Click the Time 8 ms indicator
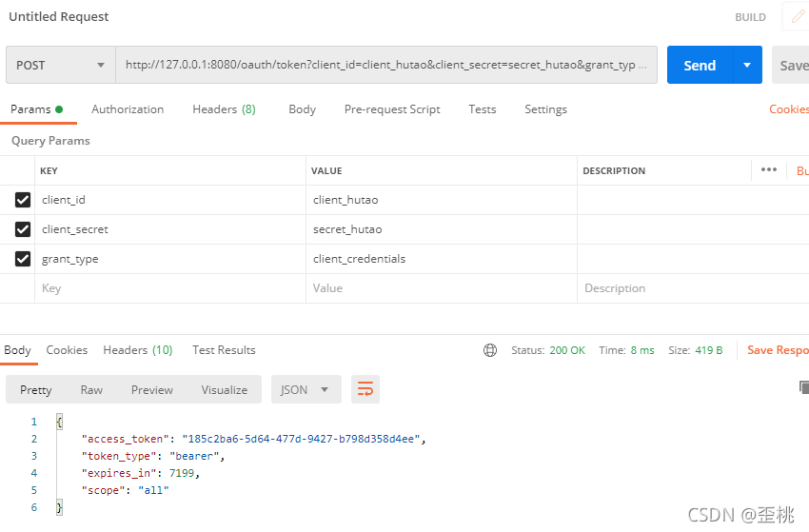 pos(626,350)
